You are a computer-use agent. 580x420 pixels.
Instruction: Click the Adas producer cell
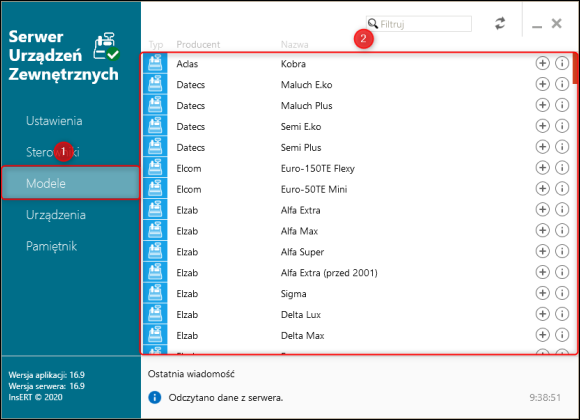pyautogui.click(x=187, y=64)
